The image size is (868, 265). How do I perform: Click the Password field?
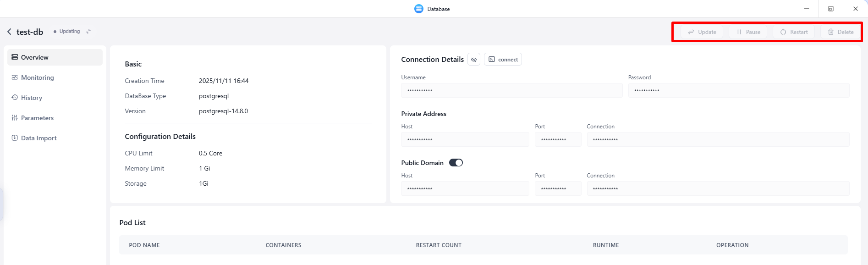tap(738, 91)
